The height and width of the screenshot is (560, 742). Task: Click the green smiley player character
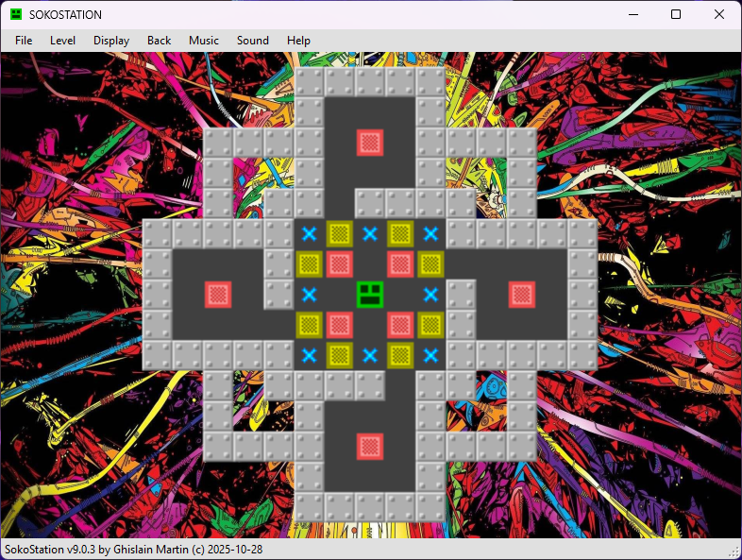(x=369, y=295)
